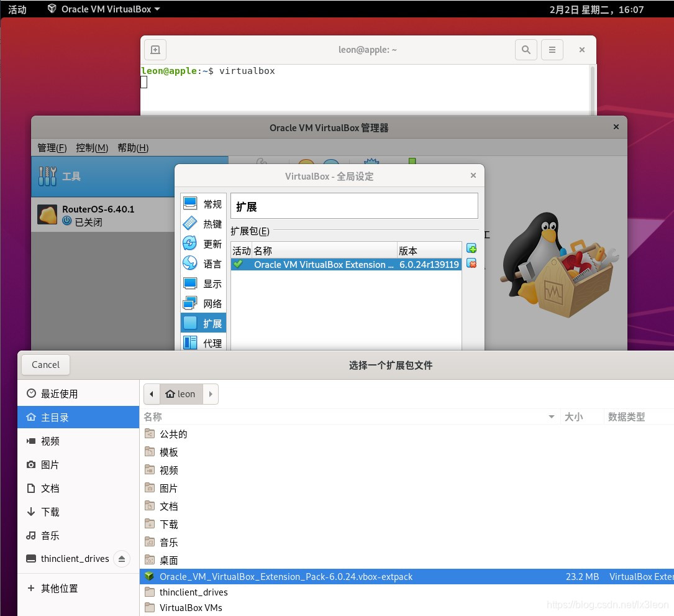Click the Cancel button in file chooser

click(45, 365)
